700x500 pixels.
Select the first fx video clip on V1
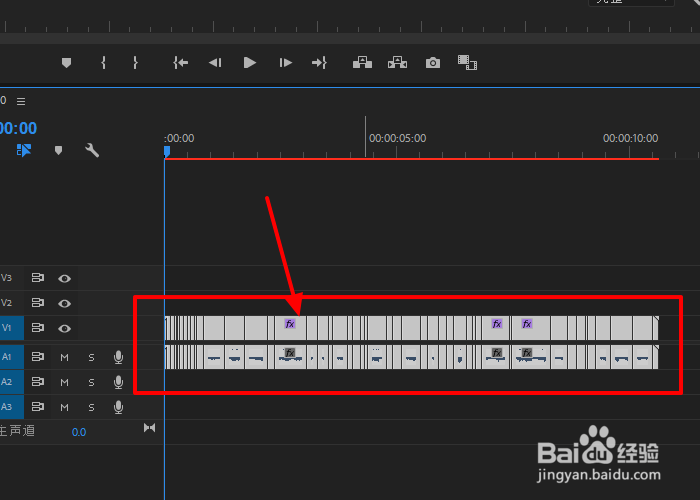point(290,328)
